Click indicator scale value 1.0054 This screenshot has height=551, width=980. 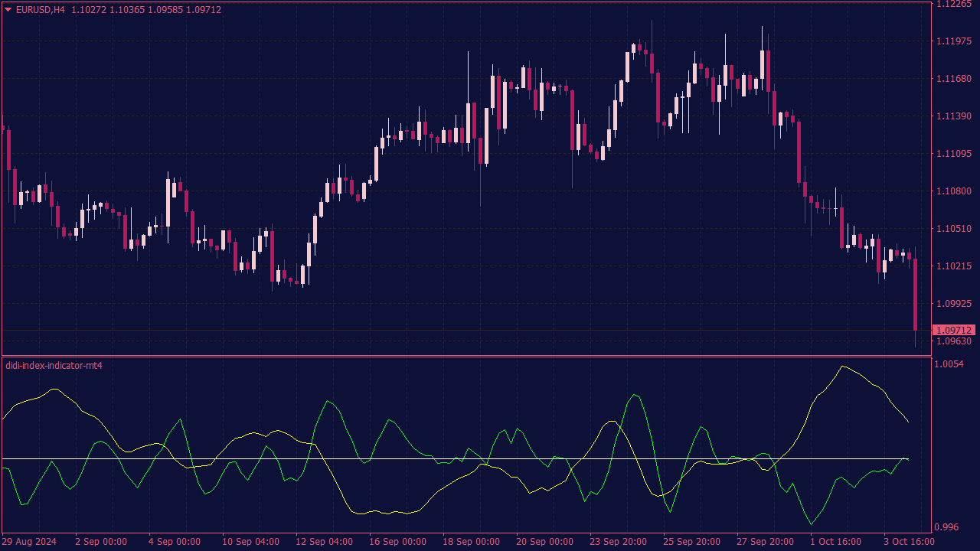pyautogui.click(x=949, y=364)
